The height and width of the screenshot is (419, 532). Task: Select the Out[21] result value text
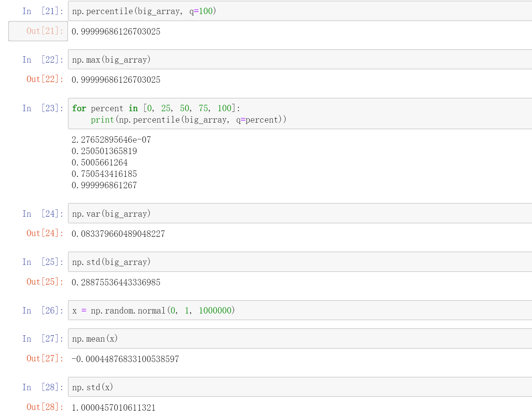click(x=116, y=31)
